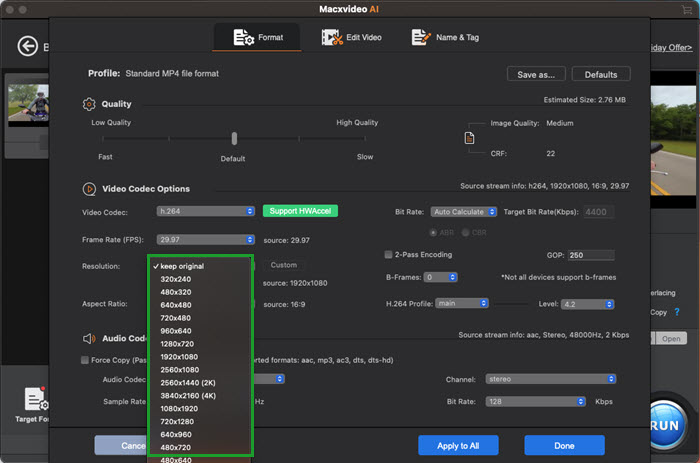The image size is (700, 463).
Task: Click the video preview on right
Action: pos(673,141)
